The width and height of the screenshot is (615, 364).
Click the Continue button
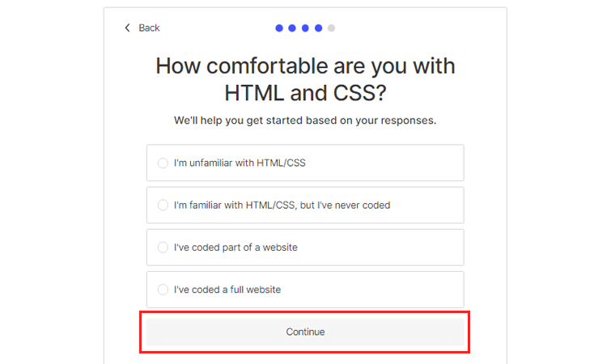coord(305,332)
